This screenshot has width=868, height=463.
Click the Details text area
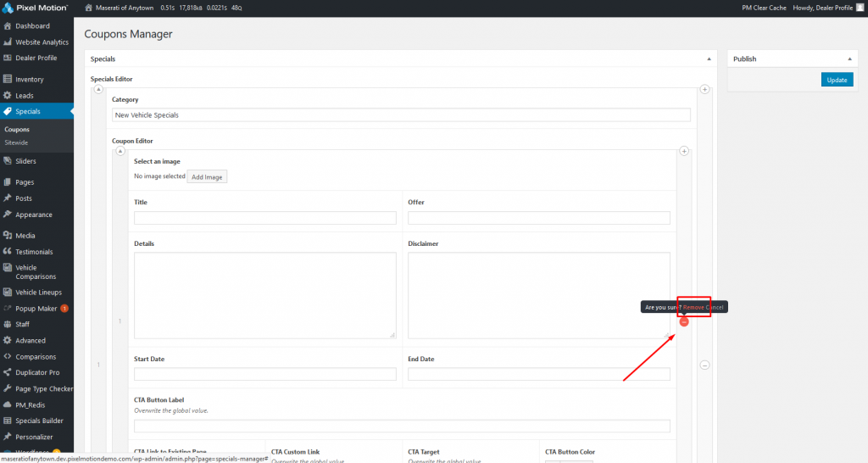pyautogui.click(x=265, y=295)
